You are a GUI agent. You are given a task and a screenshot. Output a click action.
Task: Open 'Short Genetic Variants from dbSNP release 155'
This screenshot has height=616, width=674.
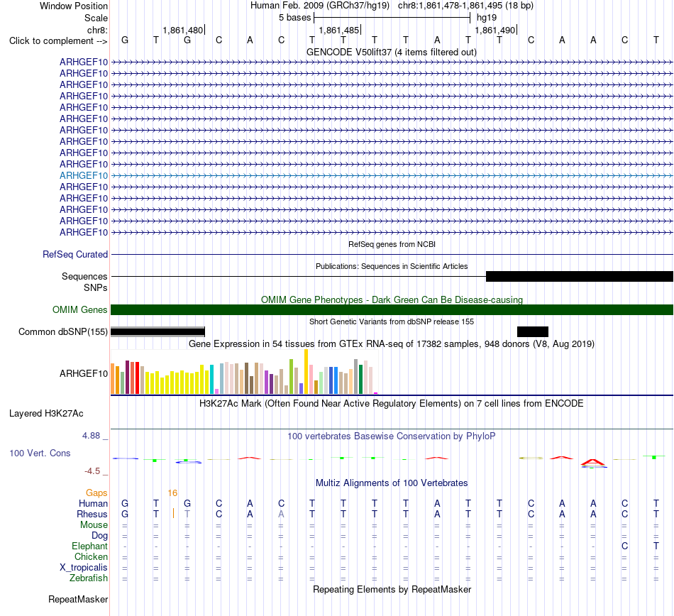tap(392, 321)
